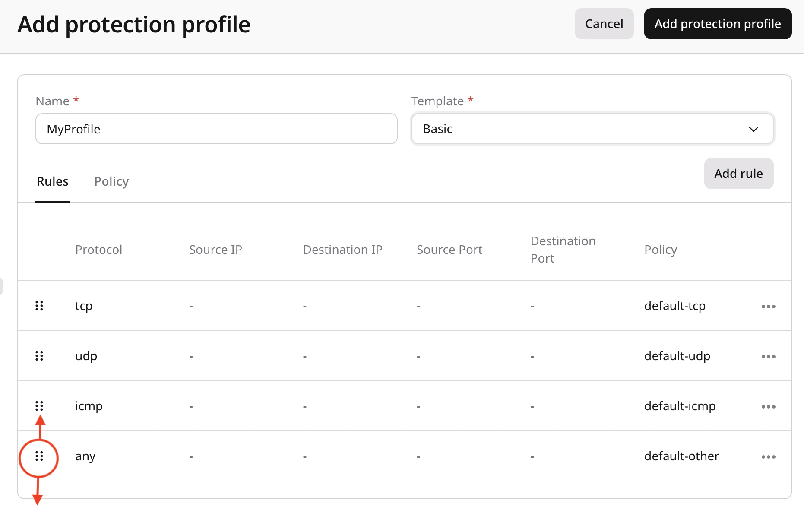Click the Destination Port column header
This screenshot has width=804, height=532.
click(563, 249)
